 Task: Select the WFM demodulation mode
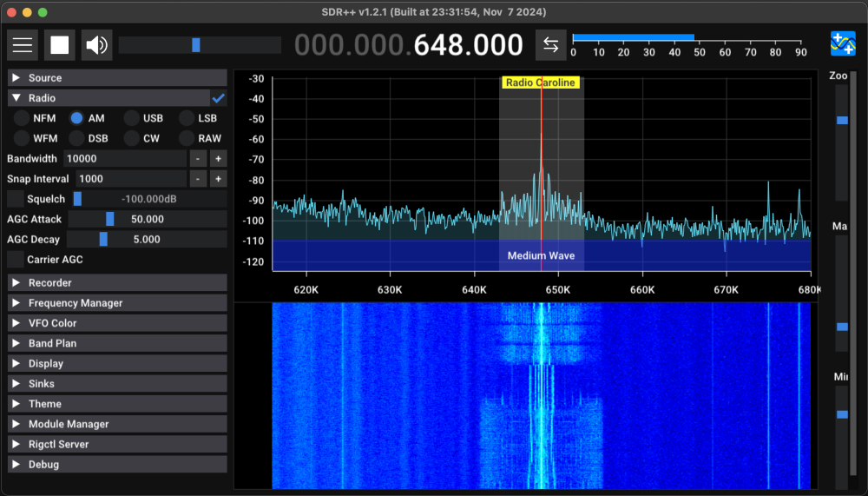pyautogui.click(x=21, y=138)
